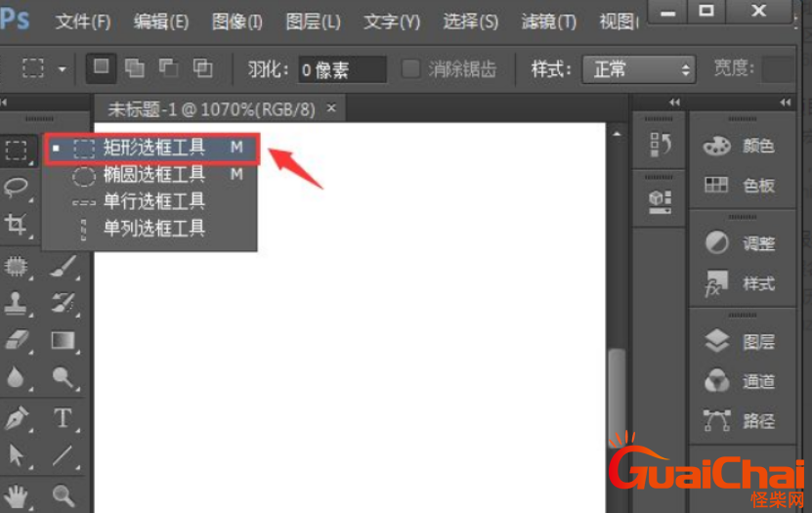Select the Crop tool
This screenshot has height=513, width=812.
[x=17, y=225]
